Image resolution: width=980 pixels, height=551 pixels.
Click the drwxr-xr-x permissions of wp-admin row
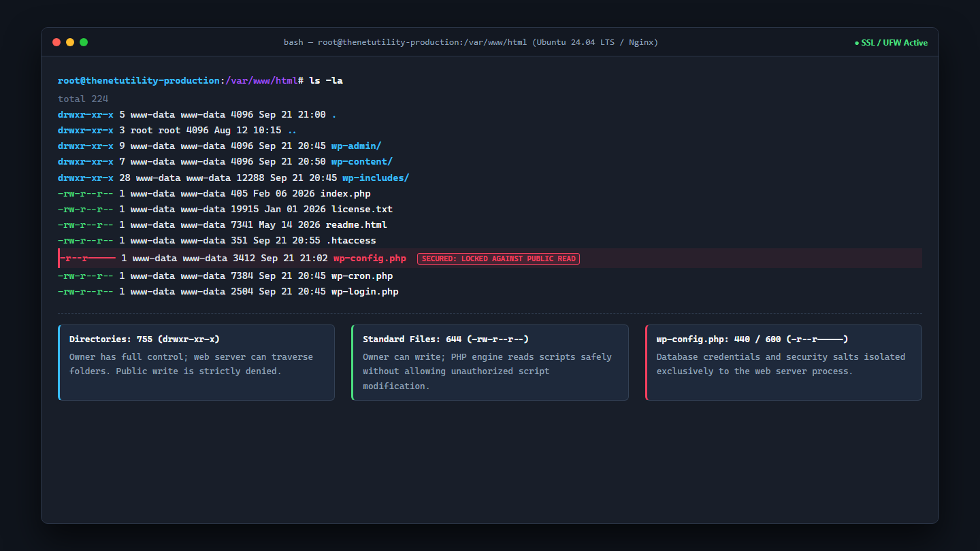click(86, 146)
